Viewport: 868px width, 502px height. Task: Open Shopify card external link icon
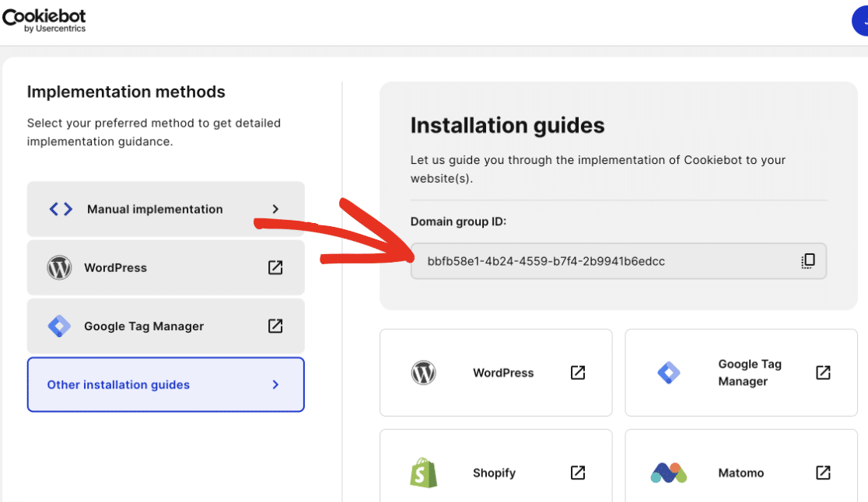coord(577,472)
